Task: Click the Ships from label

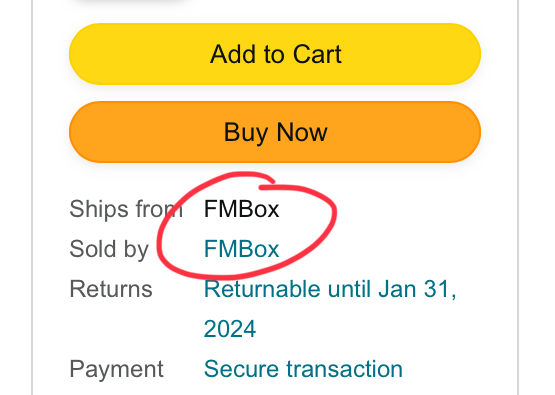Action: coord(126,209)
